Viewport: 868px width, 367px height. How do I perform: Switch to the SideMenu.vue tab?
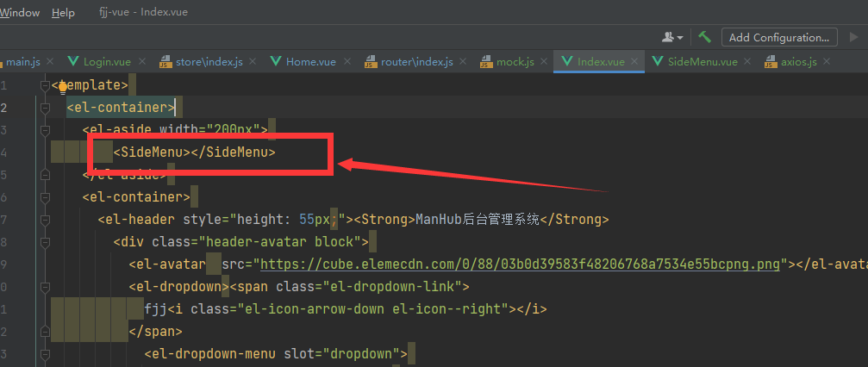pos(703,61)
